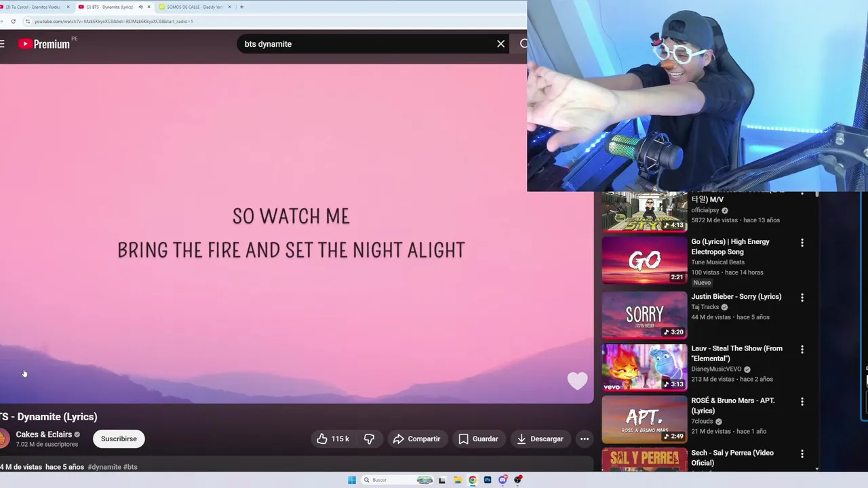Screen dimensions: 868x488
Task: Open the Taj Tracks channel name
Action: pos(705,307)
